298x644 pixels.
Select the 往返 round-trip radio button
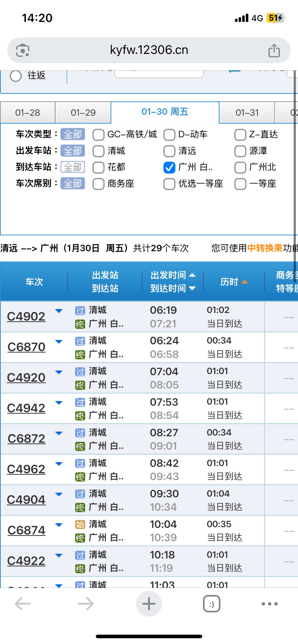pos(15,76)
